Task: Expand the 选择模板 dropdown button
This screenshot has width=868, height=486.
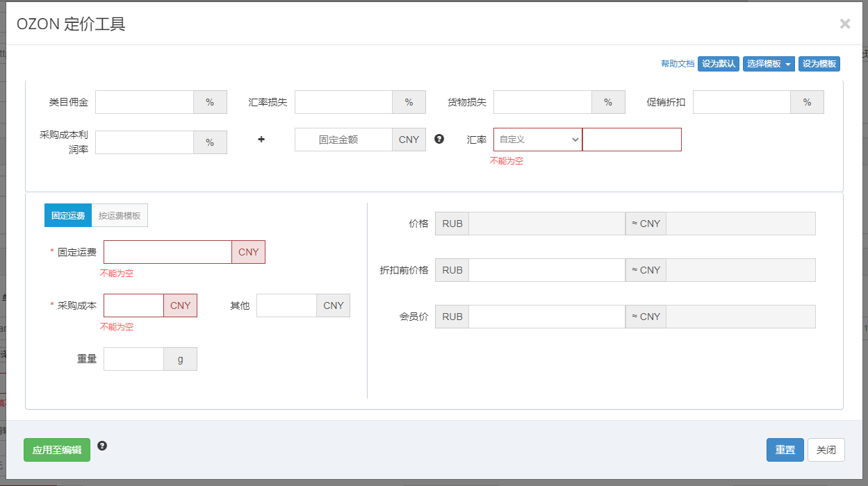Action: click(x=769, y=64)
